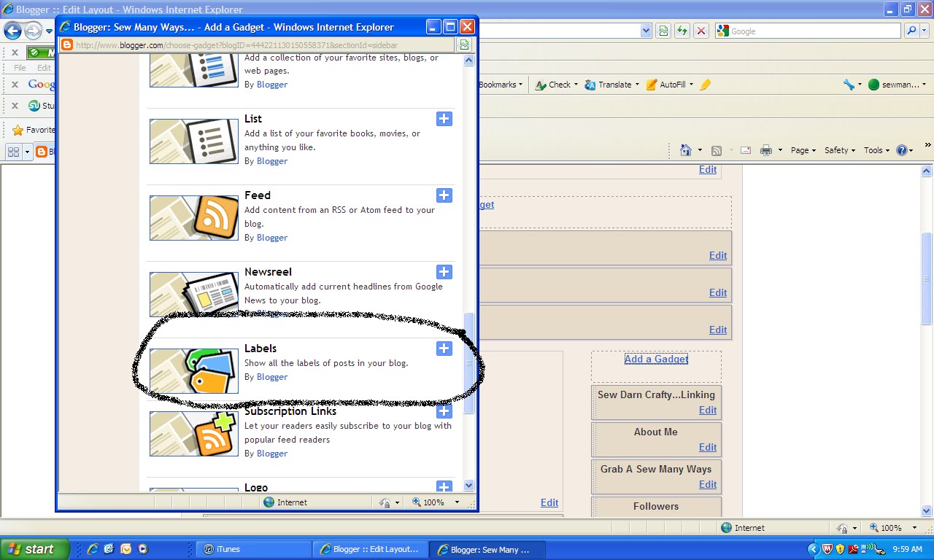
Task: Open the Tools dropdown in the command bar
Action: click(875, 150)
